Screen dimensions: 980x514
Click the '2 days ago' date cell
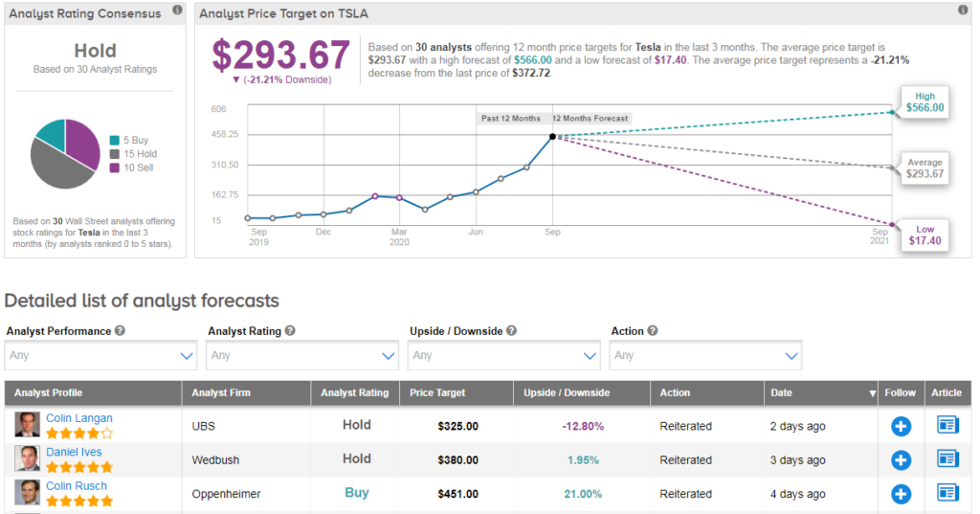797,427
